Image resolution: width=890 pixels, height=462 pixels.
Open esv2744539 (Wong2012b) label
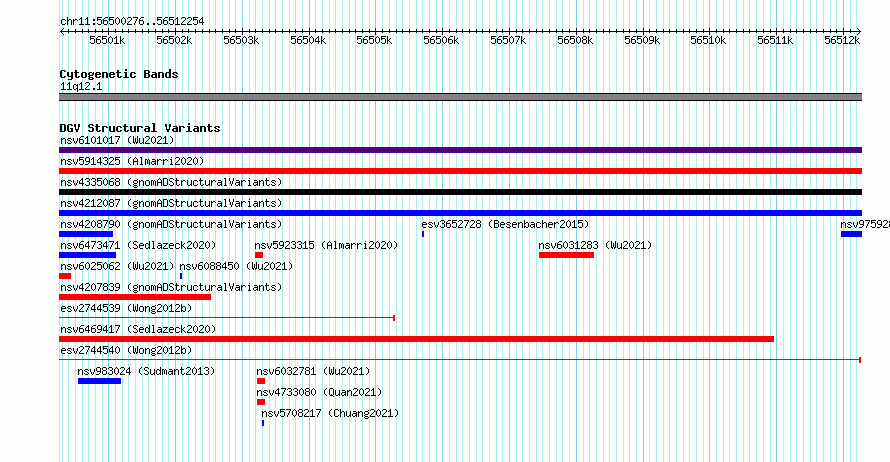coord(126,308)
